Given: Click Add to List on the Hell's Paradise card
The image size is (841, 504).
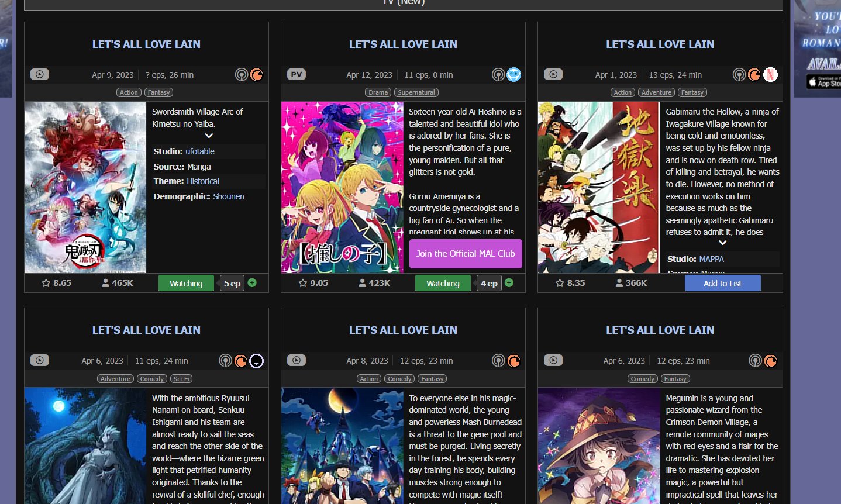Looking at the screenshot, I should pos(722,283).
